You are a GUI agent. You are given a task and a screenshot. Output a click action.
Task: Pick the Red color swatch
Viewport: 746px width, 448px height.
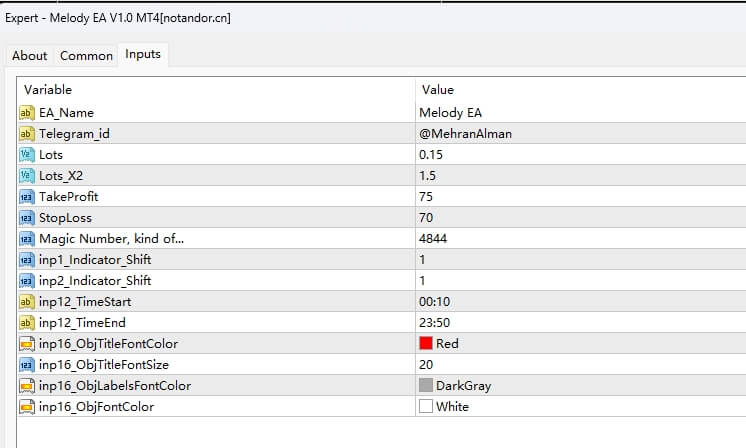pos(426,343)
